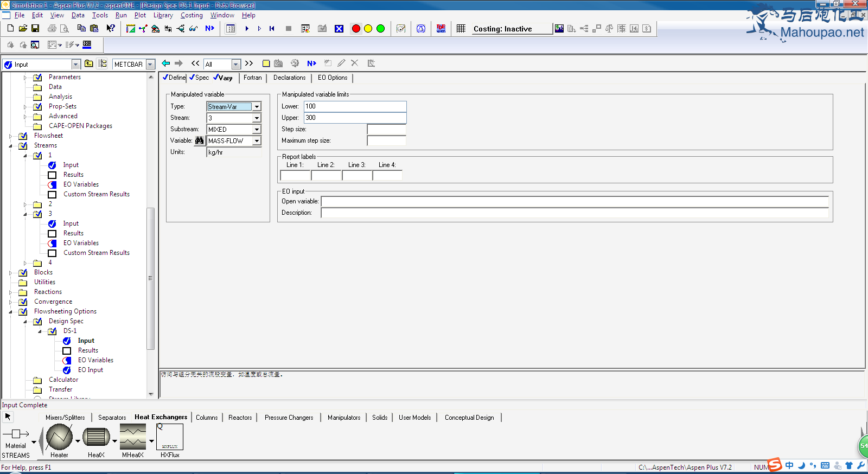The height and width of the screenshot is (474, 868).
Task: Click the glasses Data Browser icon
Action: tap(194, 28)
